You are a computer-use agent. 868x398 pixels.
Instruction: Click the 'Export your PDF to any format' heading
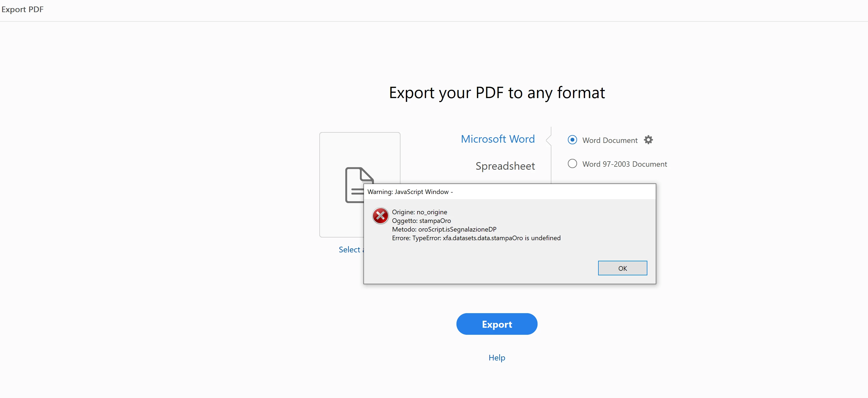point(497,93)
